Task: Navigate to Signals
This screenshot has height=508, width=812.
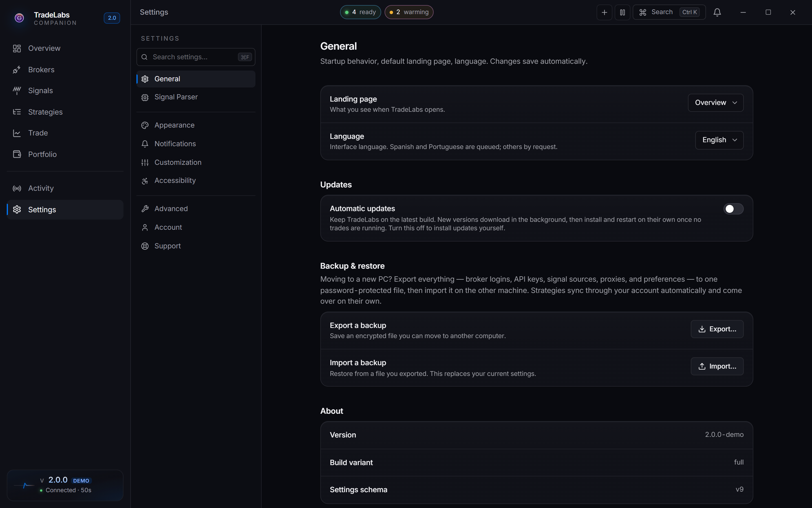Action: pos(65,91)
